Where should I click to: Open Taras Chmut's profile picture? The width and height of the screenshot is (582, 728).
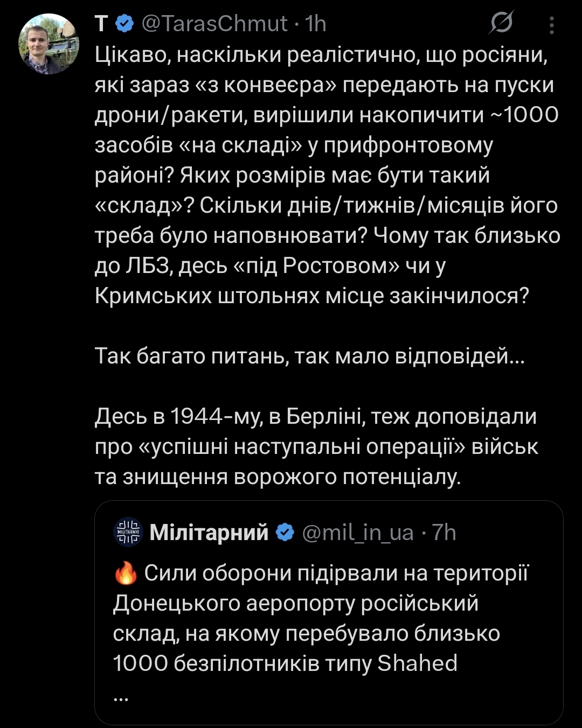coord(49,44)
